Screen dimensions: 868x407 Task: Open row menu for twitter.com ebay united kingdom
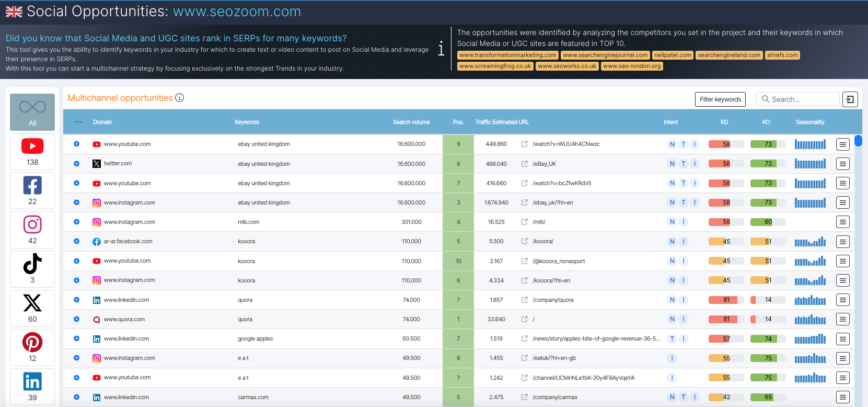(x=842, y=164)
